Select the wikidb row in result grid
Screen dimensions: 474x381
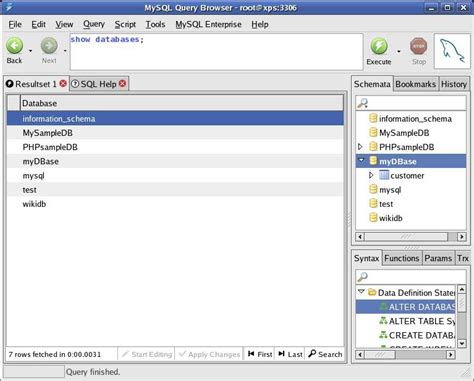click(175, 204)
